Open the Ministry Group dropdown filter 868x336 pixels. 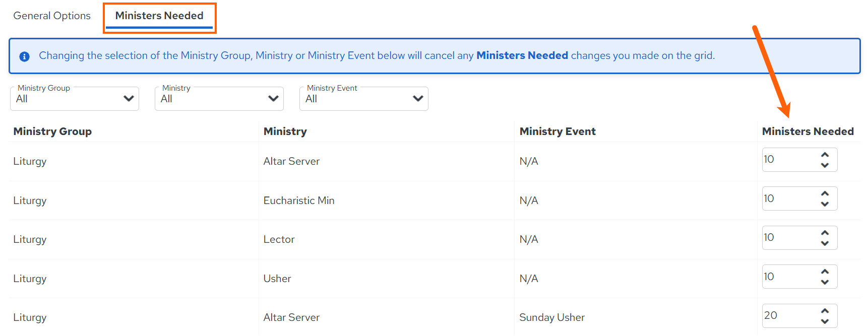pos(75,99)
